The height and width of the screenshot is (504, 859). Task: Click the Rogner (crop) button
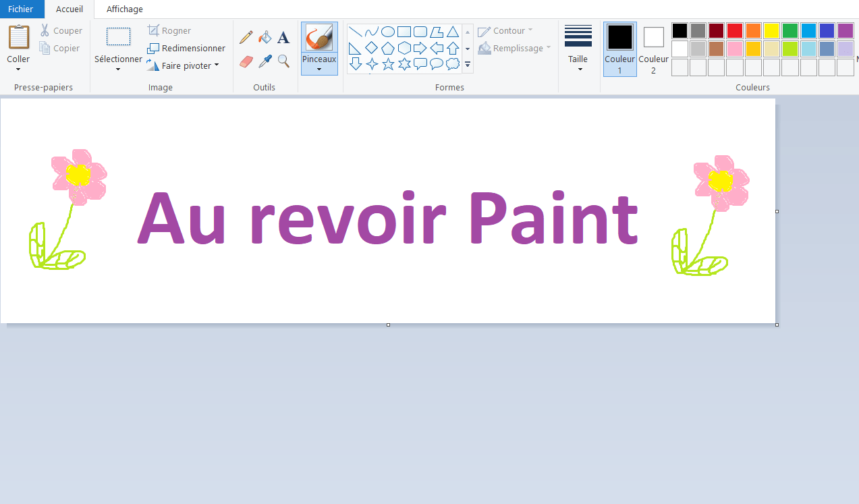pos(170,30)
